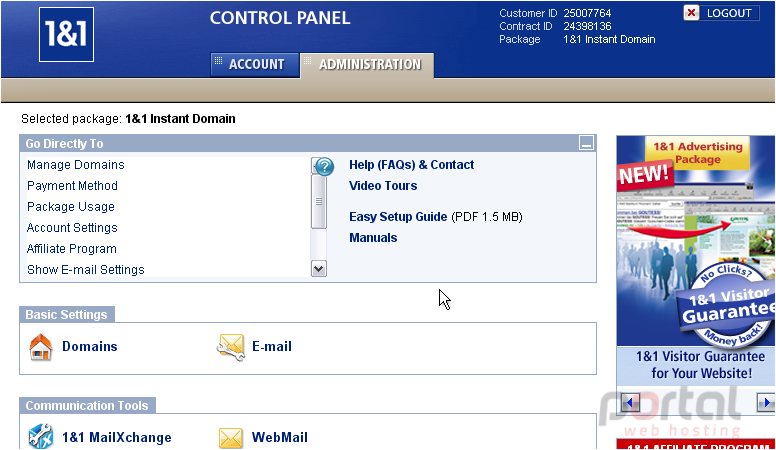This screenshot has width=776, height=450.
Task: Switch to the ACCOUNT tab
Action: coord(255,65)
